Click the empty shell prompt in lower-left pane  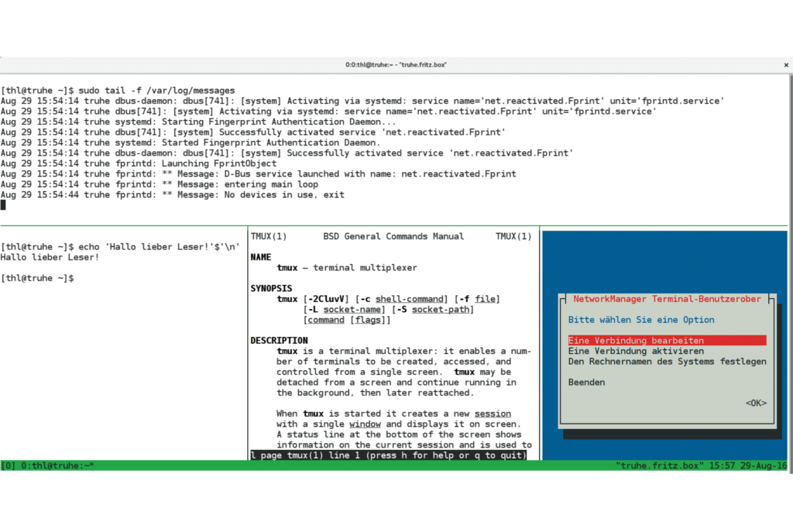(x=39, y=278)
